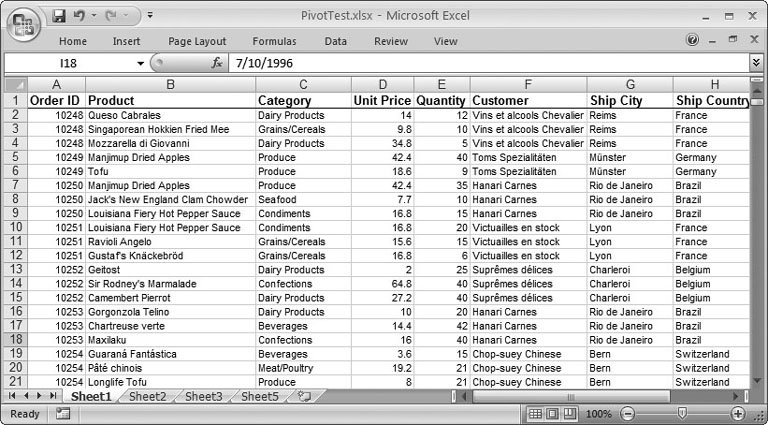Viewport: 768px width, 425px height.
Task: Click the 100% zoom level button
Action: (600, 414)
